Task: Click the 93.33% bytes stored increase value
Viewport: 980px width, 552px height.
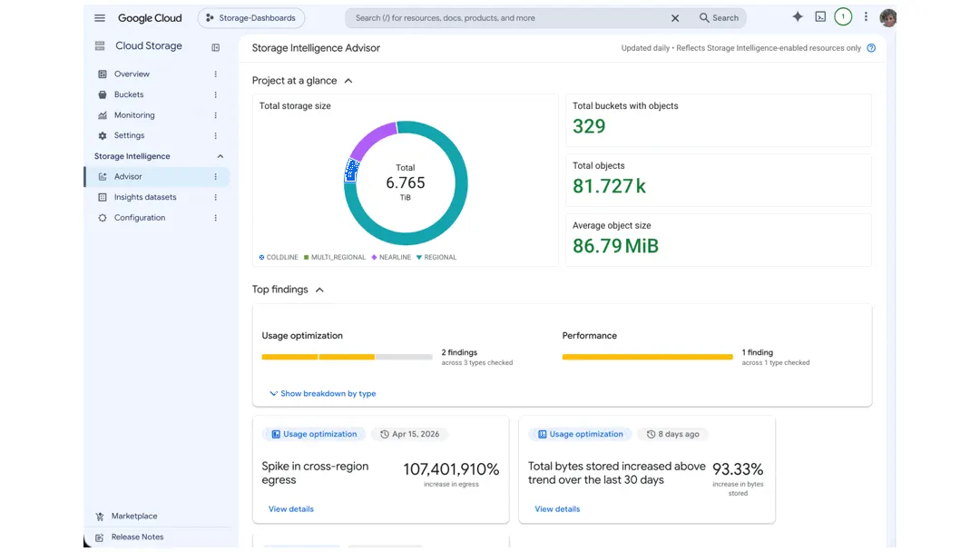Action: pos(738,469)
